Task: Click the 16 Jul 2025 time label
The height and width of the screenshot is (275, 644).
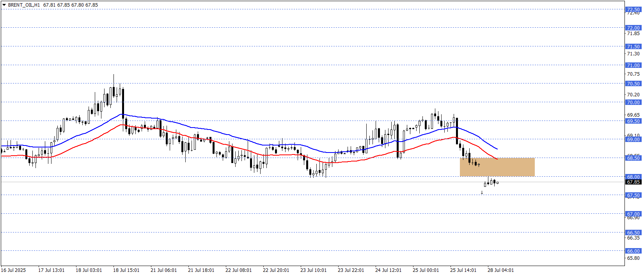Action: coord(13,270)
